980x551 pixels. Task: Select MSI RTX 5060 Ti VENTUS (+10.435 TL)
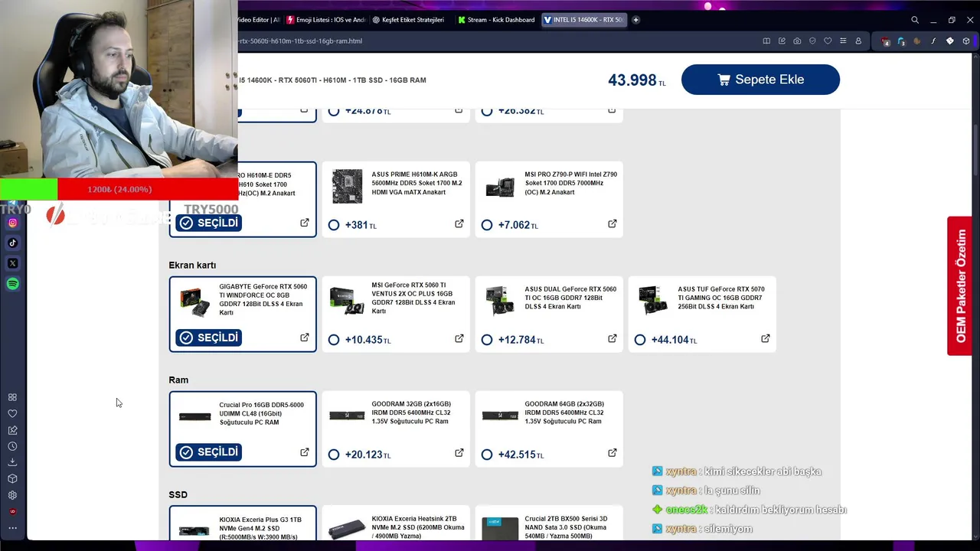334,340
